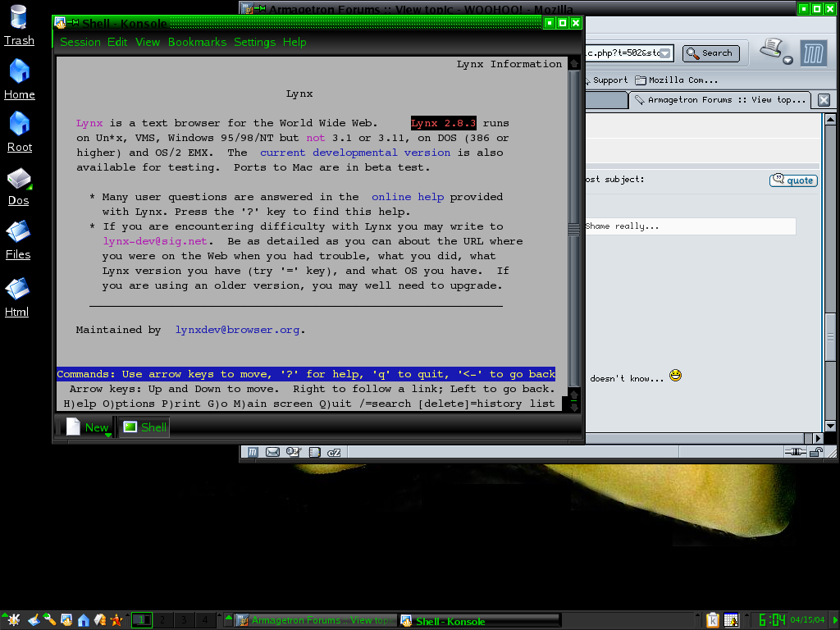Toggle the online/offline plug icon in Mozilla
The image size is (840, 630).
(796, 452)
